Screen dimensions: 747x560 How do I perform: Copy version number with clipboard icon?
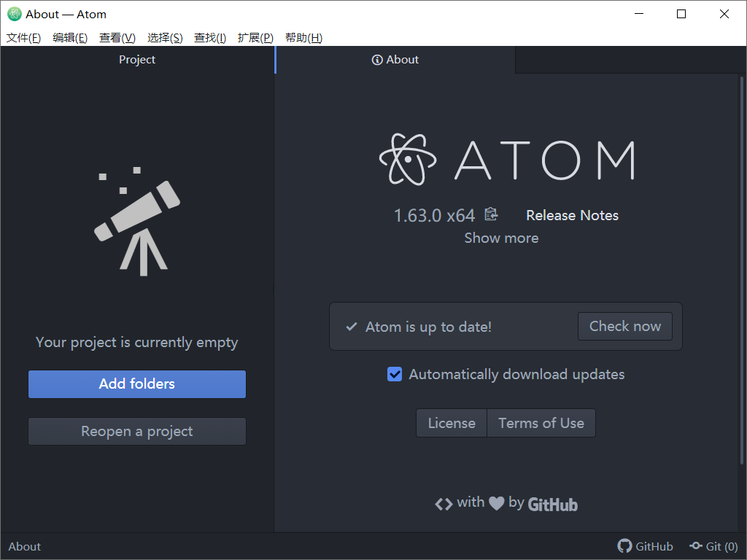(491, 215)
